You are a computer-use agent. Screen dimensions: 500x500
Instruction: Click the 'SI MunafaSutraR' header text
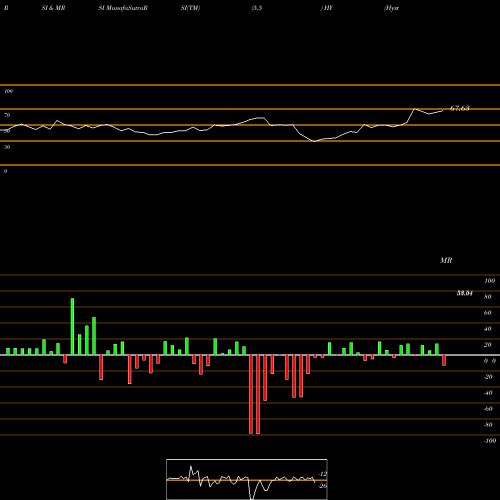pos(123,8)
